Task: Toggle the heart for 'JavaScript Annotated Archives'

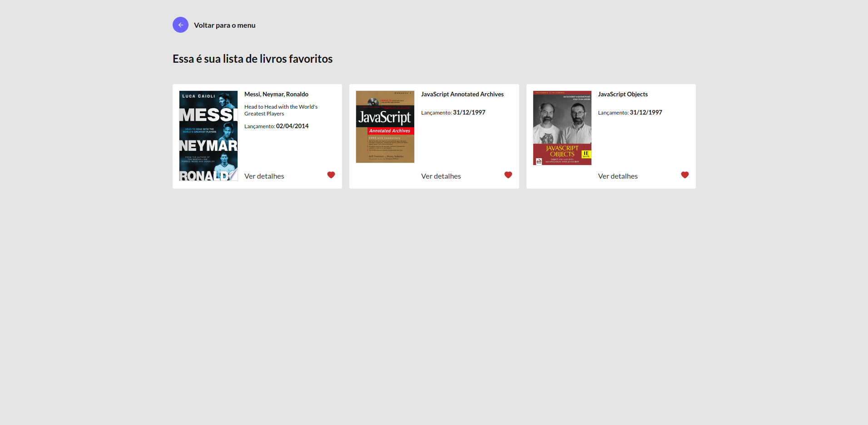Action: [x=508, y=175]
